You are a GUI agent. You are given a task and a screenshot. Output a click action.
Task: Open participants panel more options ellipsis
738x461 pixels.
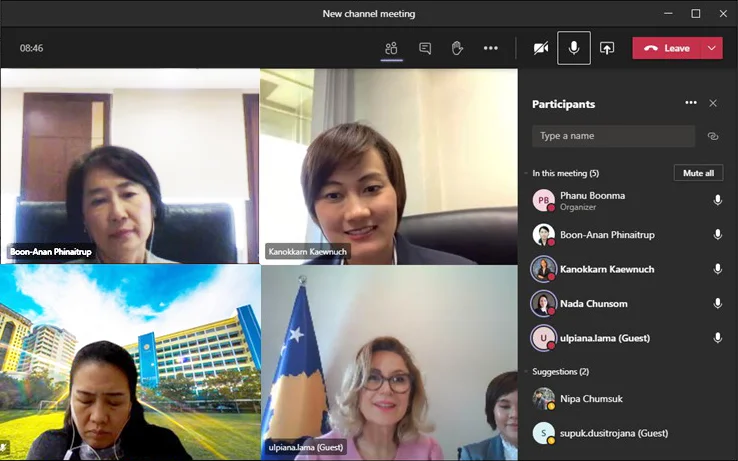690,103
